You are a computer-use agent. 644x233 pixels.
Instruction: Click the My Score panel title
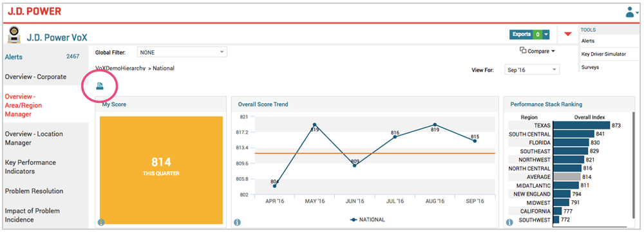click(114, 104)
